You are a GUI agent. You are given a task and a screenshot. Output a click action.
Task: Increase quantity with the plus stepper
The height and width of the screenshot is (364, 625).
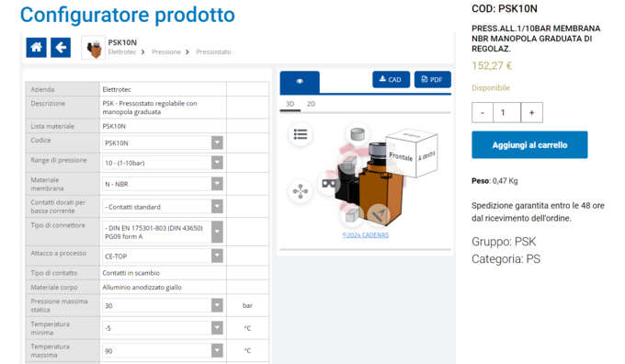click(x=532, y=113)
